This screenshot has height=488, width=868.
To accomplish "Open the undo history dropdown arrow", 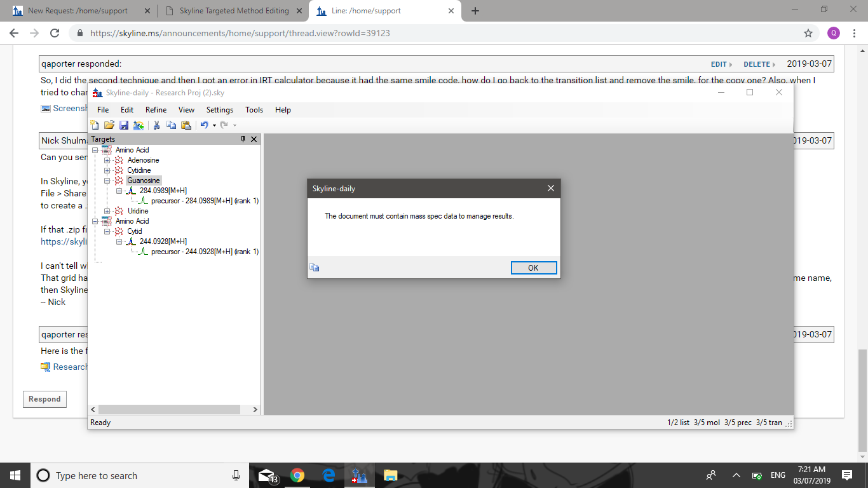I will (214, 125).
